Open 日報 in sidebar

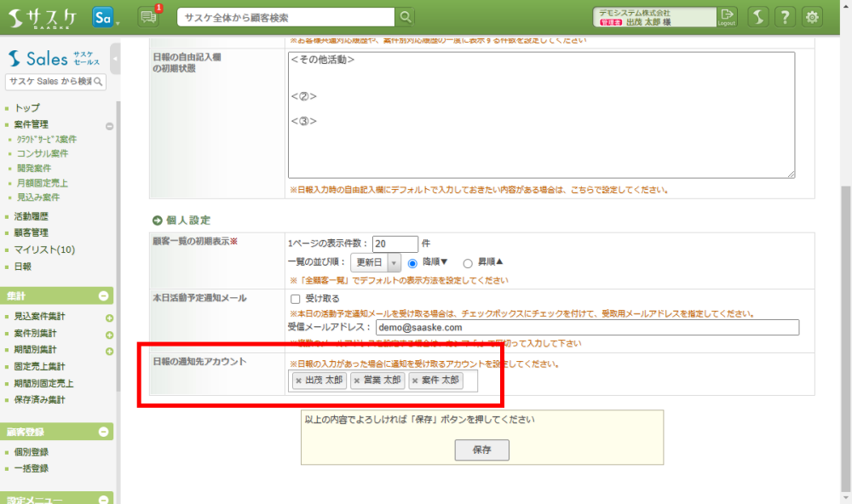pyautogui.click(x=23, y=266)
